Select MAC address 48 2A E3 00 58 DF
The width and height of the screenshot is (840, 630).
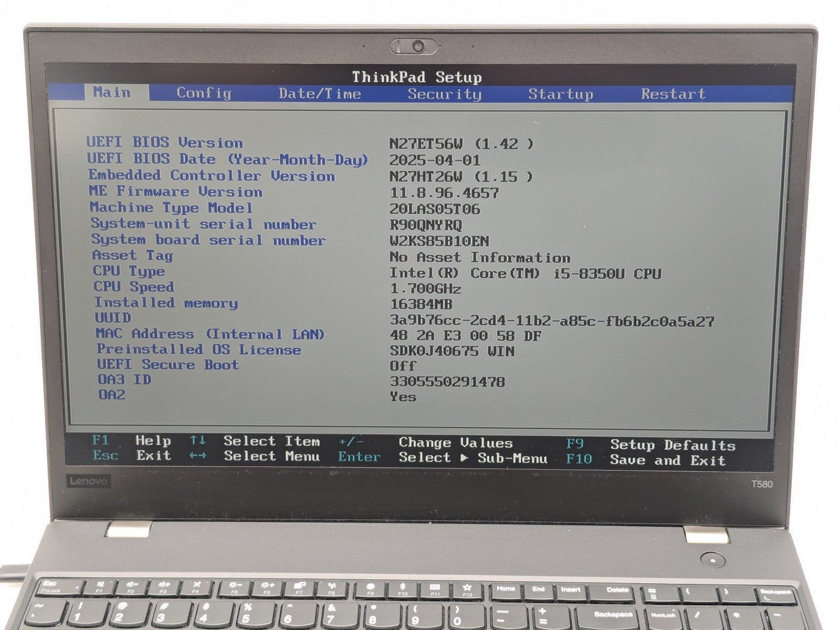(466, 335)
